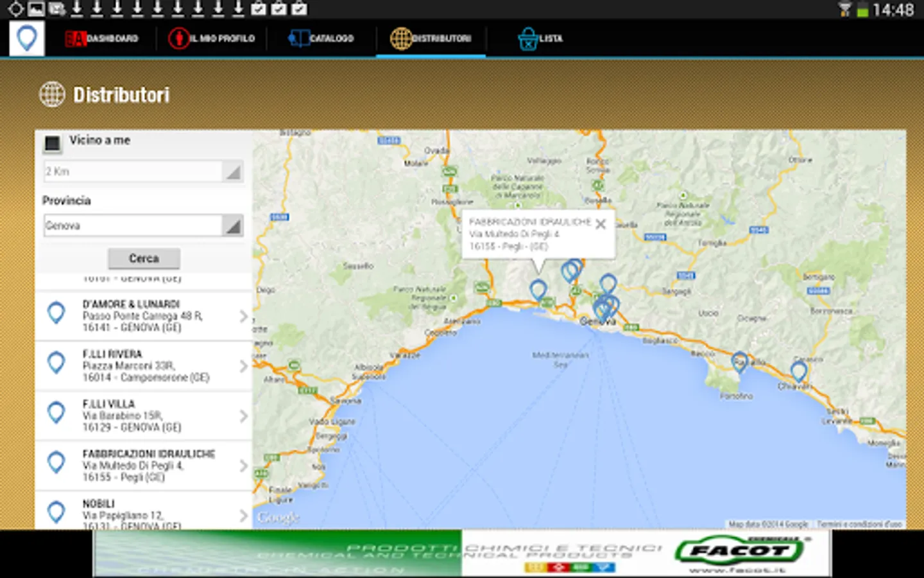Click the Savona label on the map
This screenshot has width=924, height=578.
coord(345,401)
